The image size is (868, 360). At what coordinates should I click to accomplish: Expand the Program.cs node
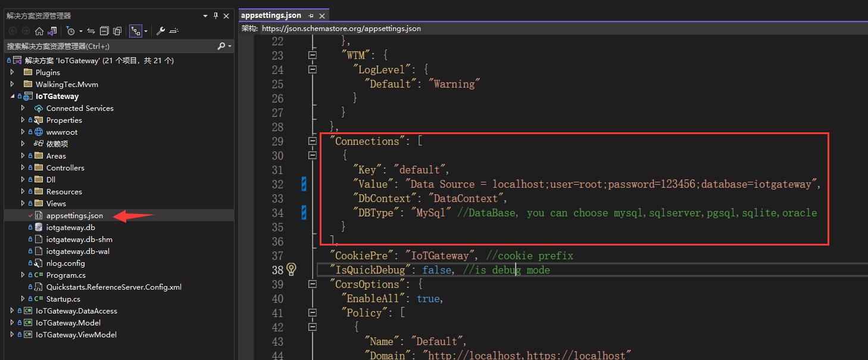click(x=23, y=275)
